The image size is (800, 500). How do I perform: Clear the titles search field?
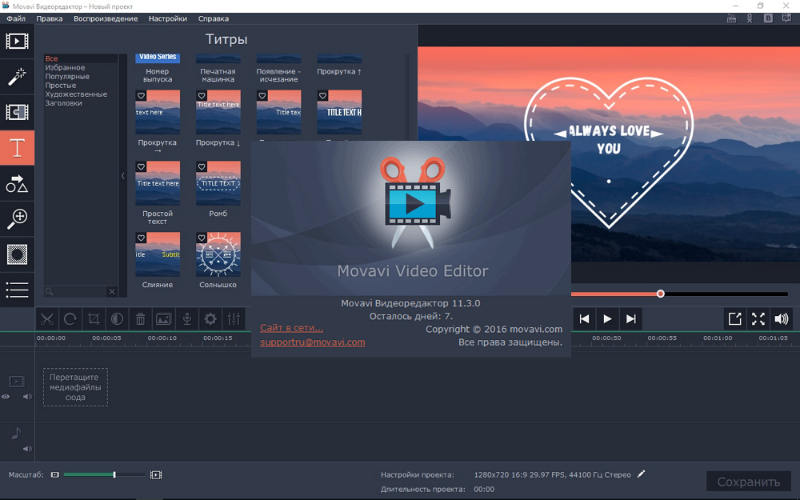(112, 292)
